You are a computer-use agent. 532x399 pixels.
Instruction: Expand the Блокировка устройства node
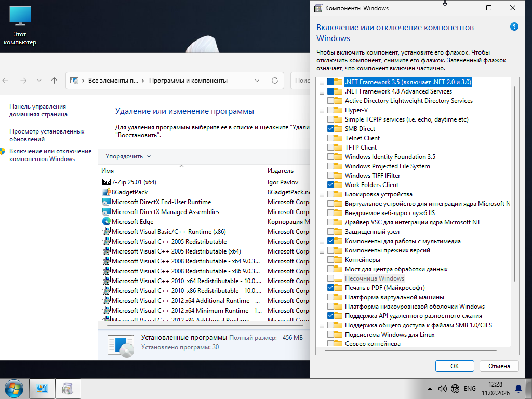coord(322,195)
